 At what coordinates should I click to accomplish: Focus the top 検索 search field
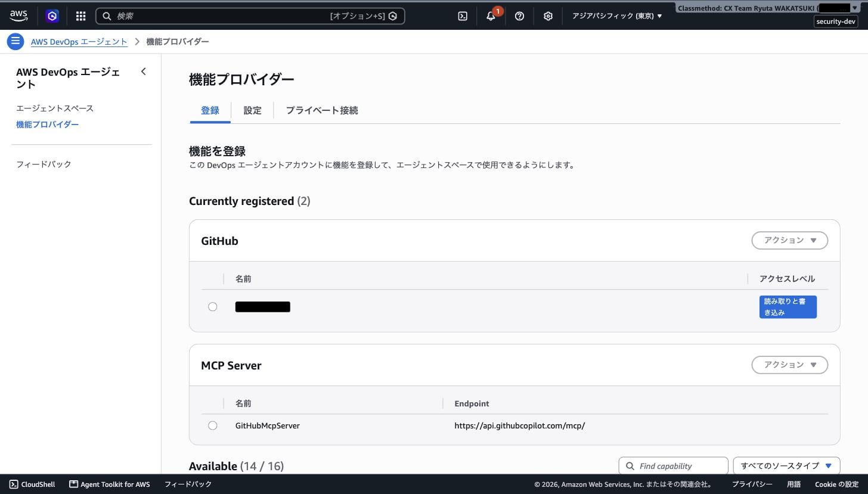coord(250,16)
